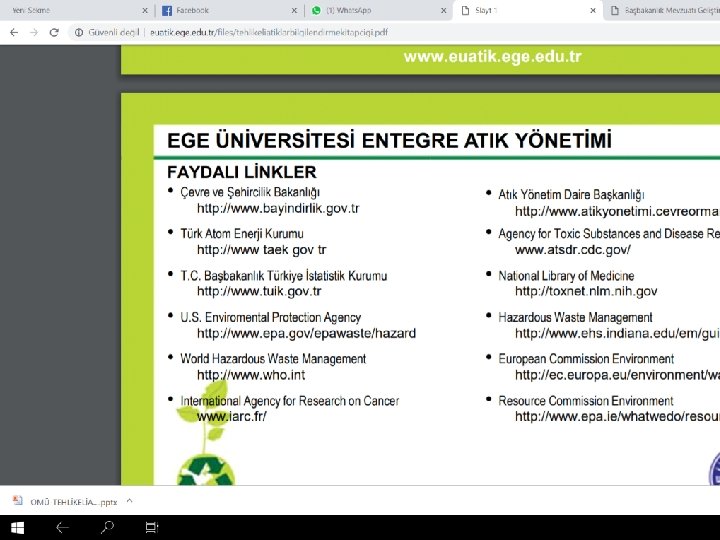Close the WhatsApp tab
Viewport: 720px width, 540px height.
pos(444,11)
